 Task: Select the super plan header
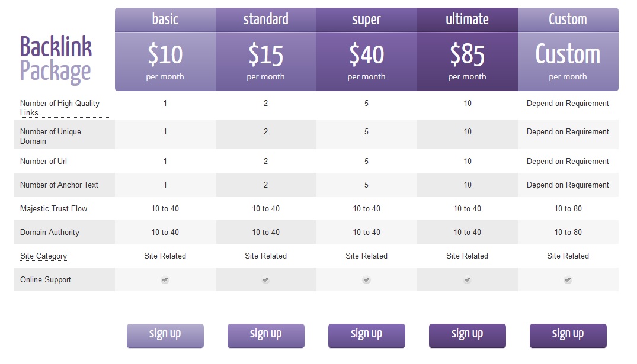367,20
